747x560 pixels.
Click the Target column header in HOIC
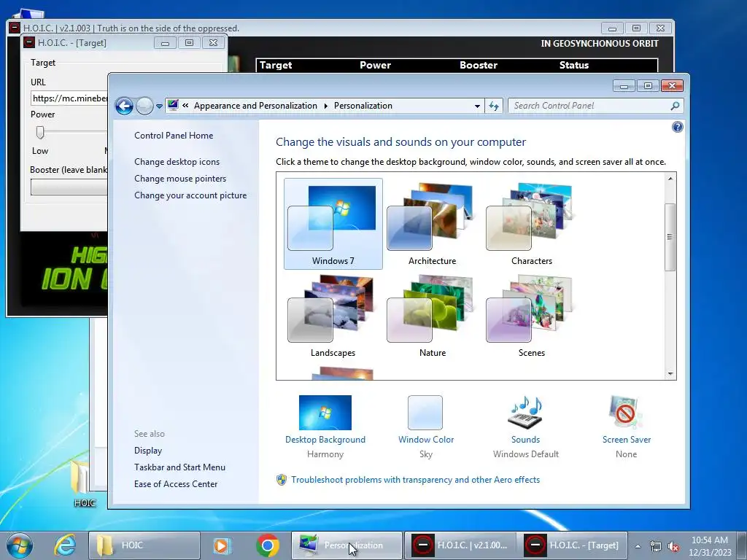[x=276, y=65]
